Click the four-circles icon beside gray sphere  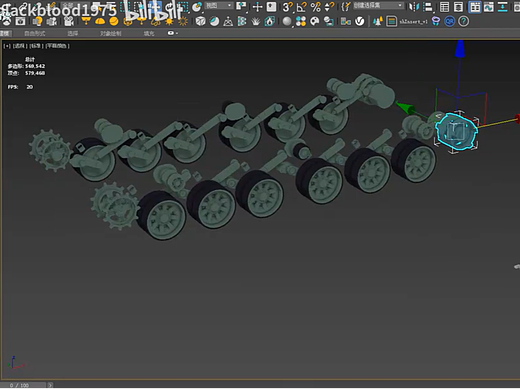coord(301,21)
